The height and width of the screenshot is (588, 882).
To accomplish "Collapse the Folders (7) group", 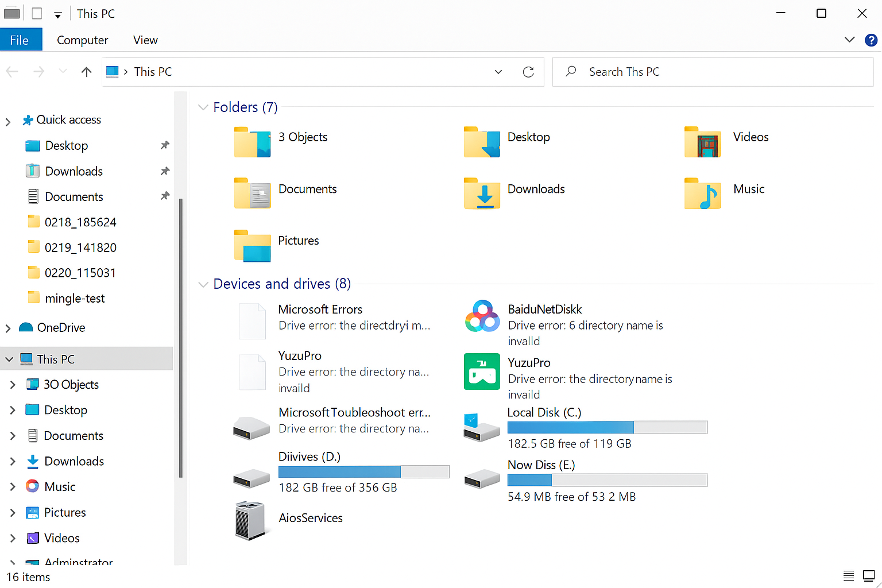I will pos(203,107).
